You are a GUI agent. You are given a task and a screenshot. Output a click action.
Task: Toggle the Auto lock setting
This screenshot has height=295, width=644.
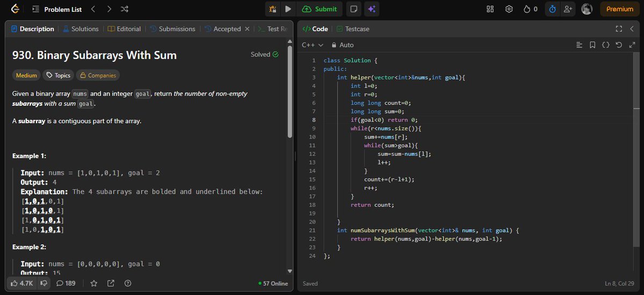343,45
